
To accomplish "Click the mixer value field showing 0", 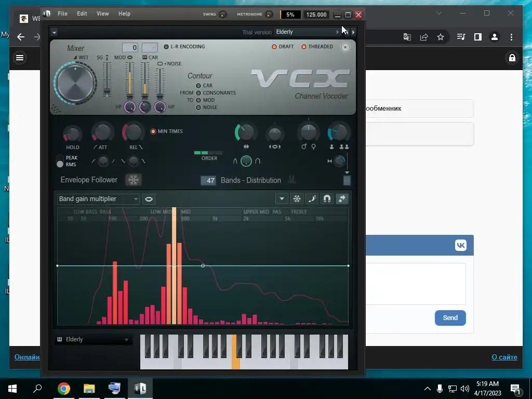I will point(130,47).
